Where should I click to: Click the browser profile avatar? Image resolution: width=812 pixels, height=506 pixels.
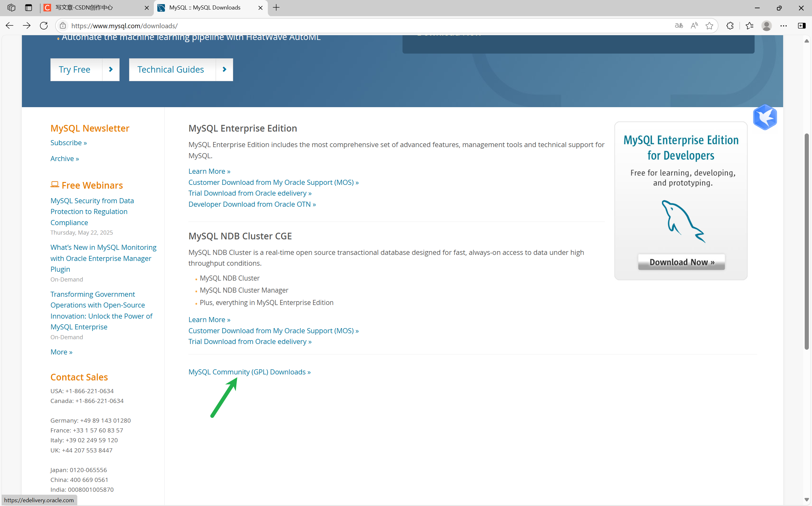[766, 25]
